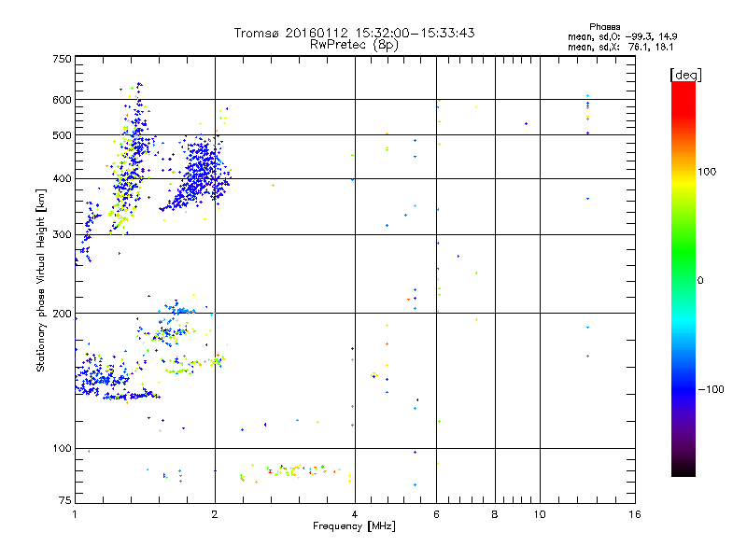Click the 'mean, sd,O: -99.3, 14.9' statistic

[622, 36]
